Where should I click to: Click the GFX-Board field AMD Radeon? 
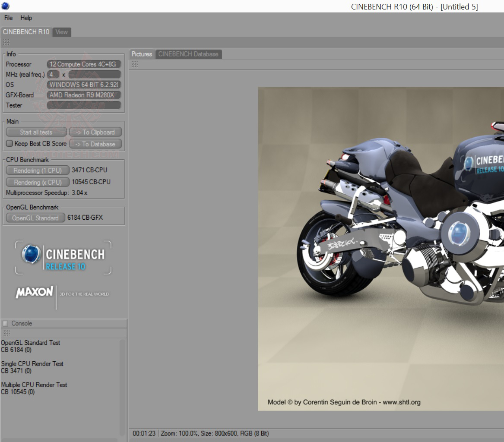[x=84, y=95]
